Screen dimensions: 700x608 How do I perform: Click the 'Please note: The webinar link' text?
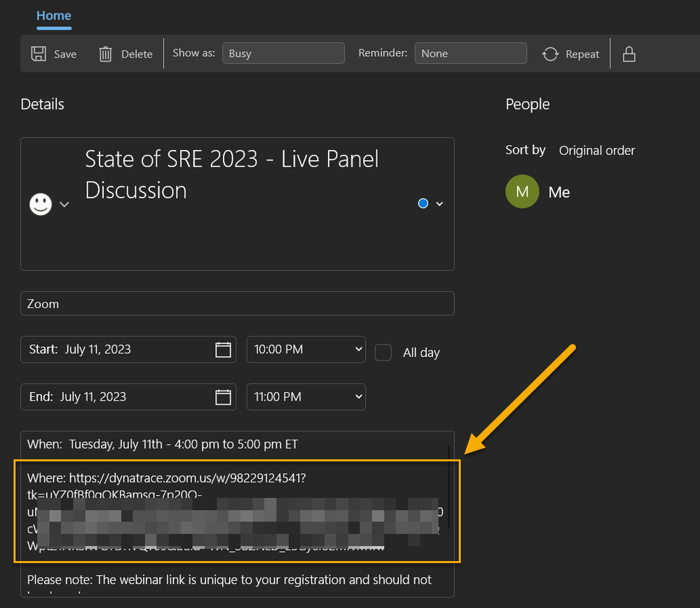(x=229, y=579)
